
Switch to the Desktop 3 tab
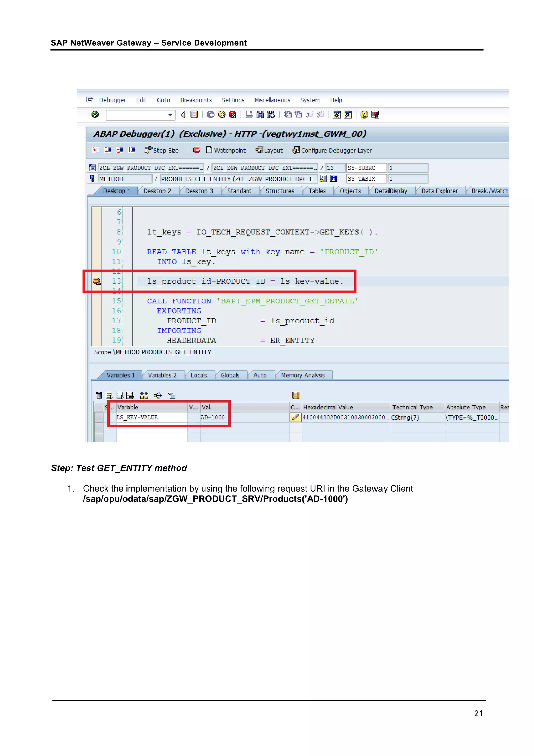pyautogui.click(x=199, y=191)
